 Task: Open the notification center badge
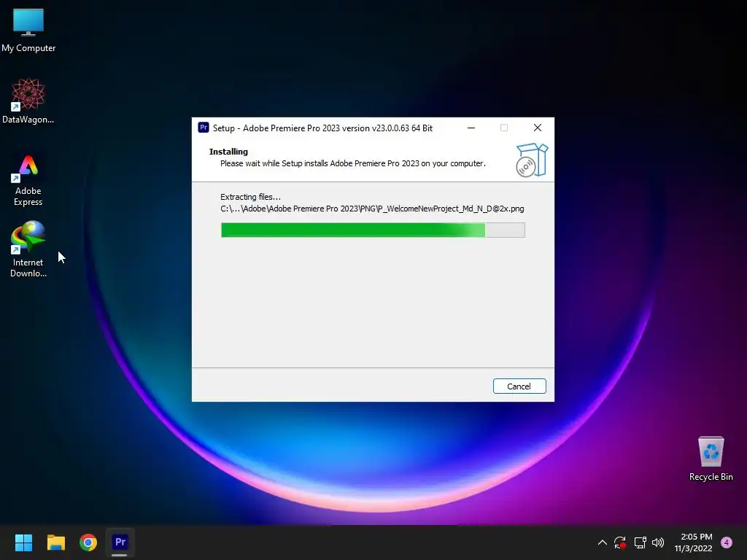[727, 542]
